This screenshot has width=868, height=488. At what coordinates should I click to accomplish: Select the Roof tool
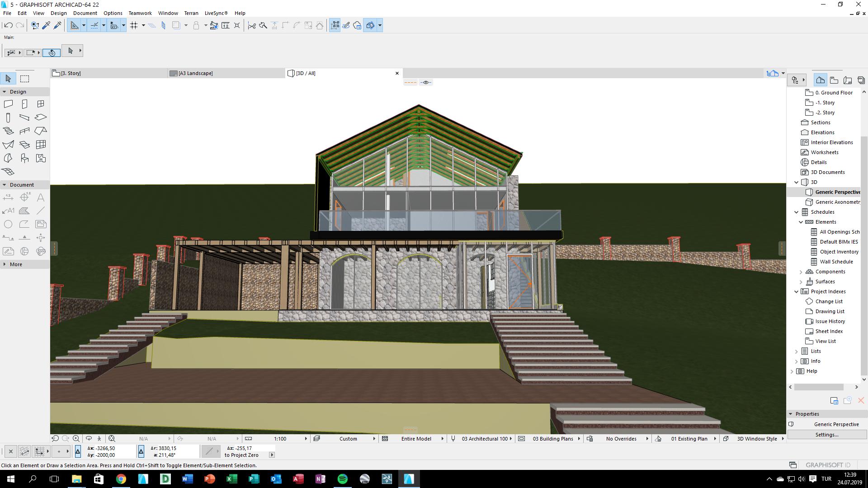tap(40, 131)
